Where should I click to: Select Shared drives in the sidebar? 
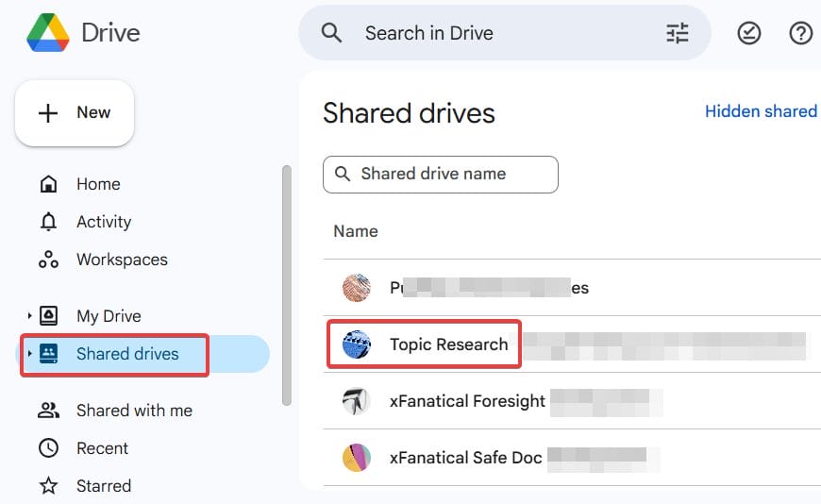(127, 354)
